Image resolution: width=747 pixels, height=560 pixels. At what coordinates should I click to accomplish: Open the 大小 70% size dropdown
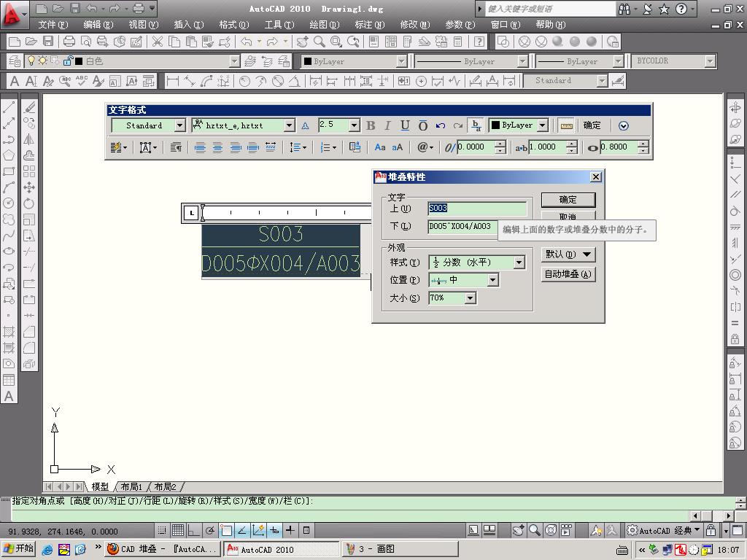[471, 298]
